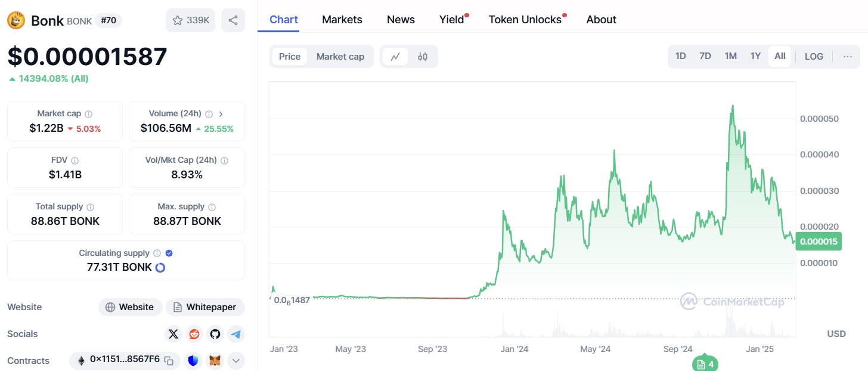Click the share icon near the title

(233, 20)
